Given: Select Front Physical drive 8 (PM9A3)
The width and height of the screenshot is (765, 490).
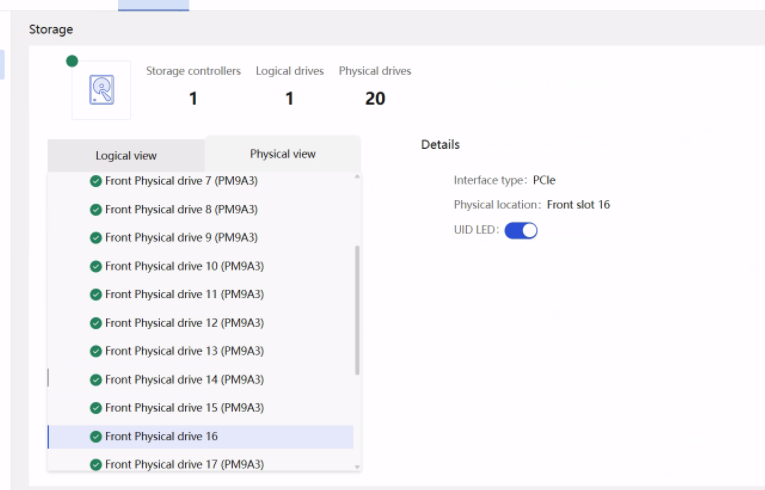Looking at the screenshot, I should point(181,210).
